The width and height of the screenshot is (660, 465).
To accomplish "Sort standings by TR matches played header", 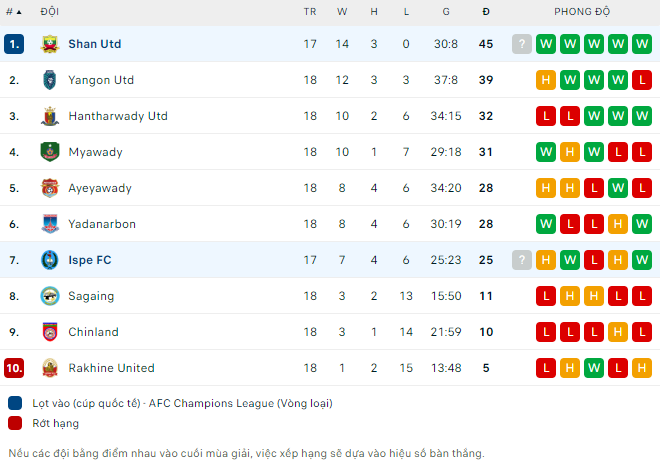I will coord(310,12).
